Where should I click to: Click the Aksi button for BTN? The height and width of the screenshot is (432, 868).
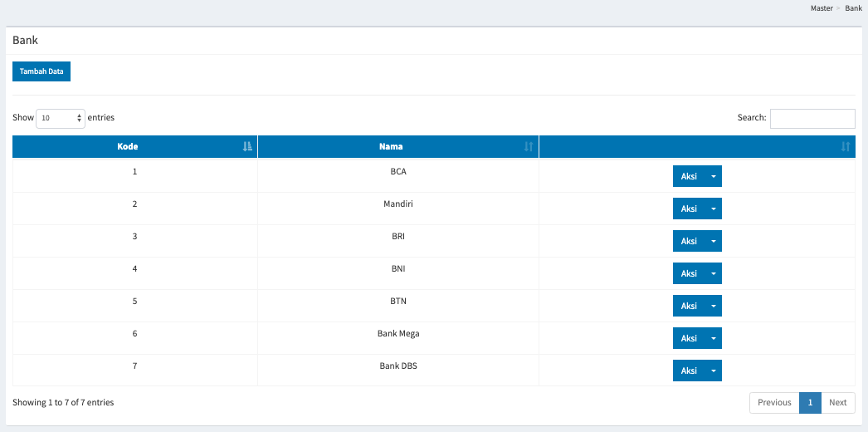tap(689, 306)
